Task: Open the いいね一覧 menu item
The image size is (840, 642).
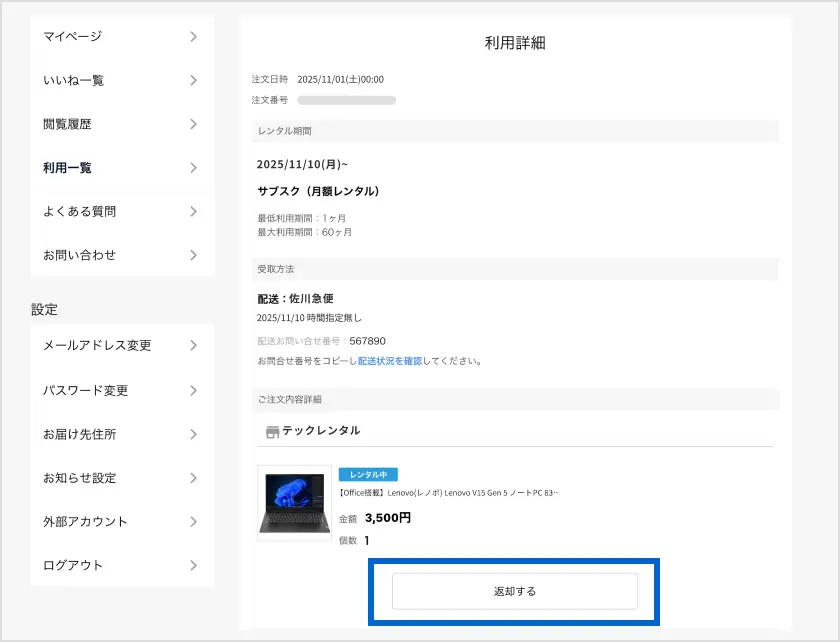Action: [x=122, y=80]
